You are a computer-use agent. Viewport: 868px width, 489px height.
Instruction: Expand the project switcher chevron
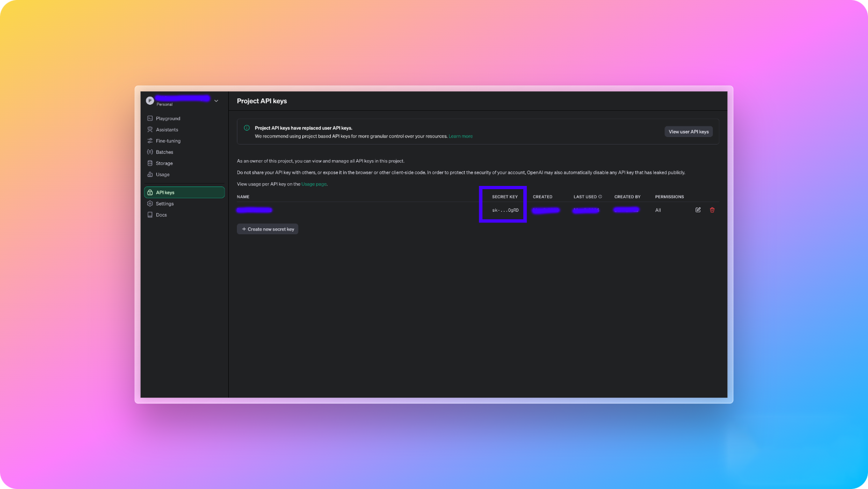pyautogui.click(x=216, y=101)
